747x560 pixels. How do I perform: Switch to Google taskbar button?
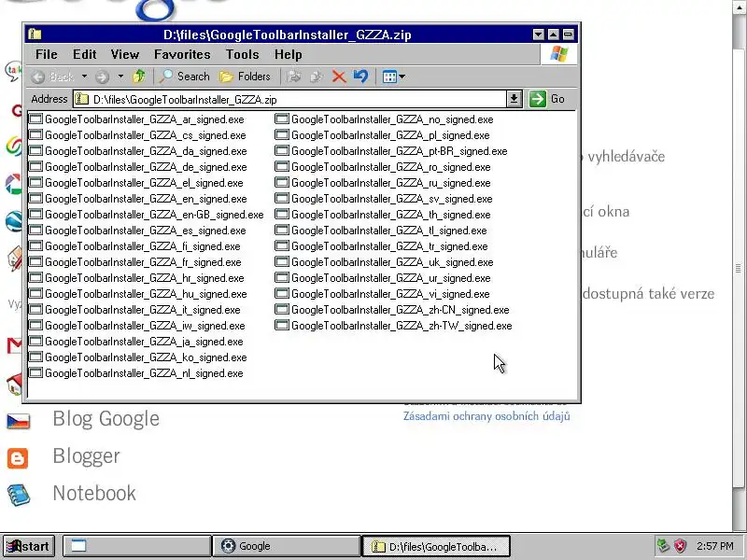click(x=286, y=546)
